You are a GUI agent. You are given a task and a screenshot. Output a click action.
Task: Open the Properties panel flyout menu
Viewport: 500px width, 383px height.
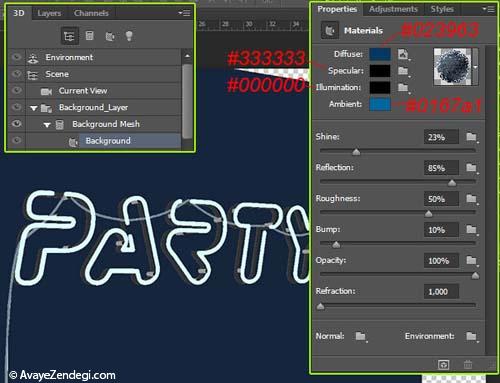tap(489, 9)
